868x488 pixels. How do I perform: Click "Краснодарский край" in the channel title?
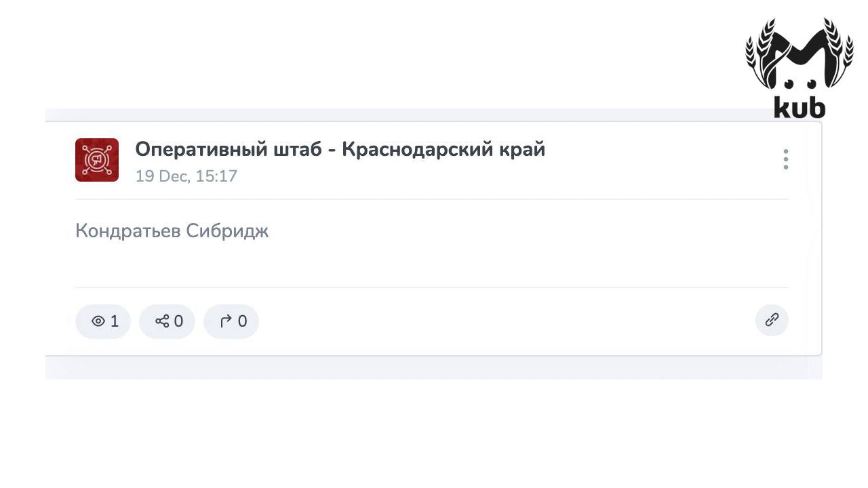click(443, 149)
